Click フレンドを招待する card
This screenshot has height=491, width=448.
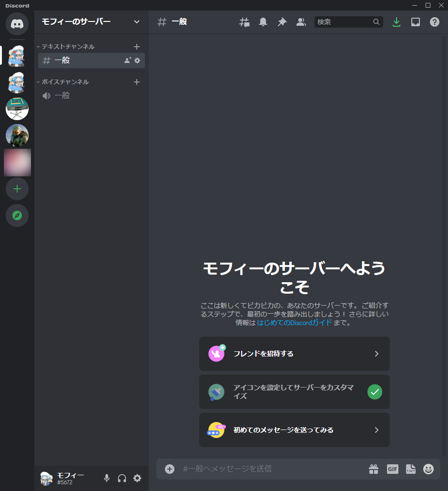294,354
